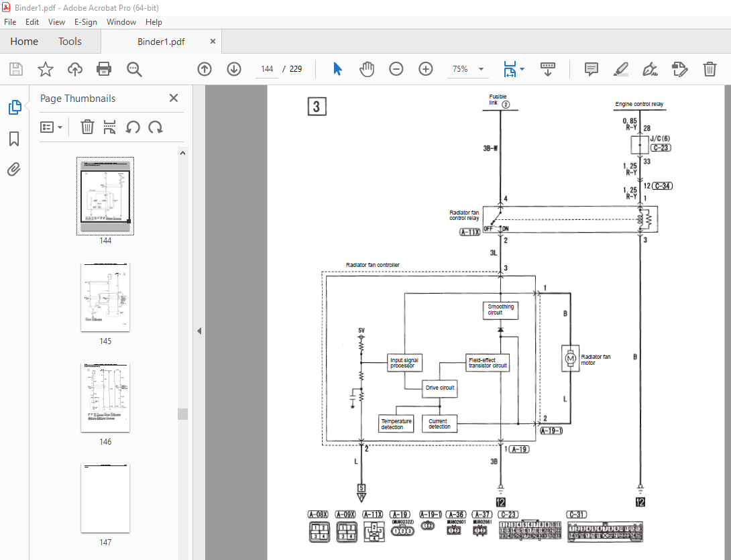The height and width of the screenshot is (560, 731).
Task: Open the File menu
Action: (10, 22)
